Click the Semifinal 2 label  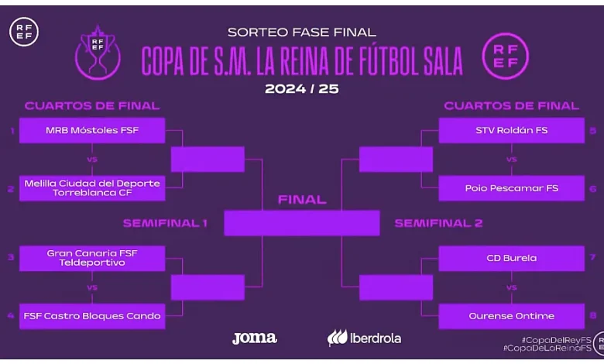[x=438, y=223]
